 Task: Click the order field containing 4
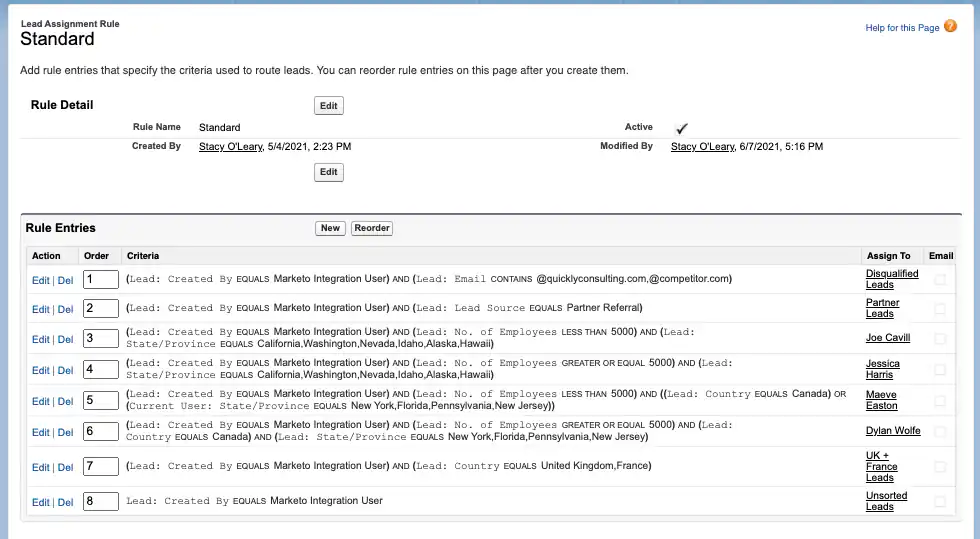point(101,370)
